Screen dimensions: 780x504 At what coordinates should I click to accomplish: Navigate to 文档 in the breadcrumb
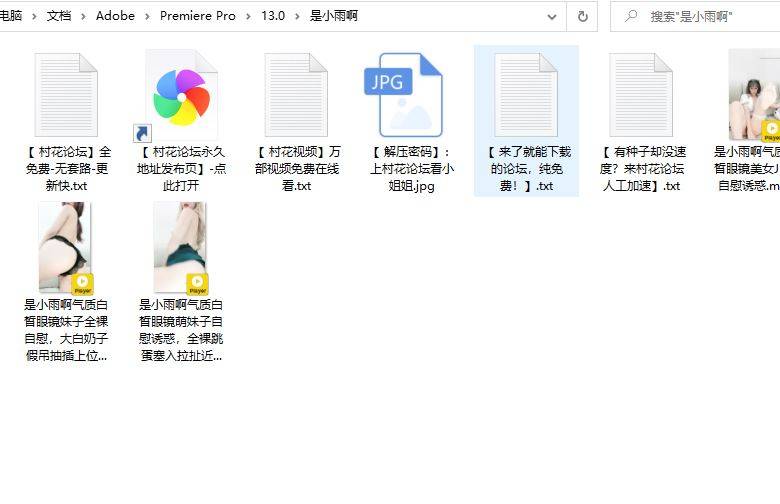(59, 16)
